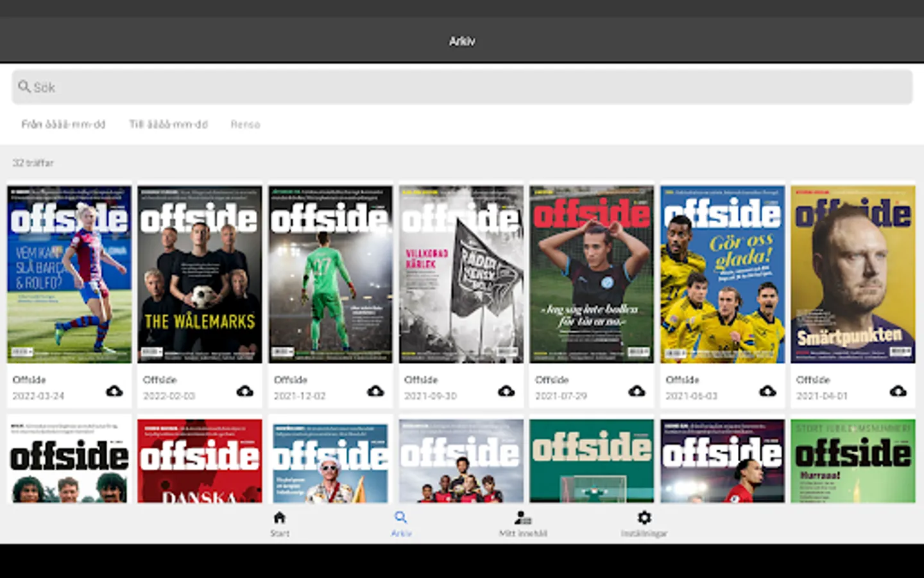Download the Offside 2022-03-24 issue

coord(114,390)
